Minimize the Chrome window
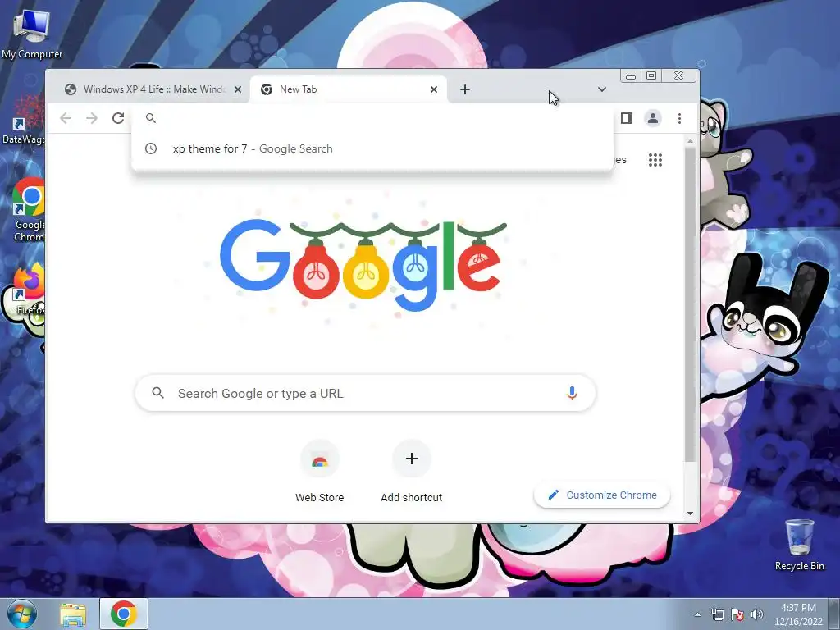This screenshot has height=630, width=840. point(631,76)
